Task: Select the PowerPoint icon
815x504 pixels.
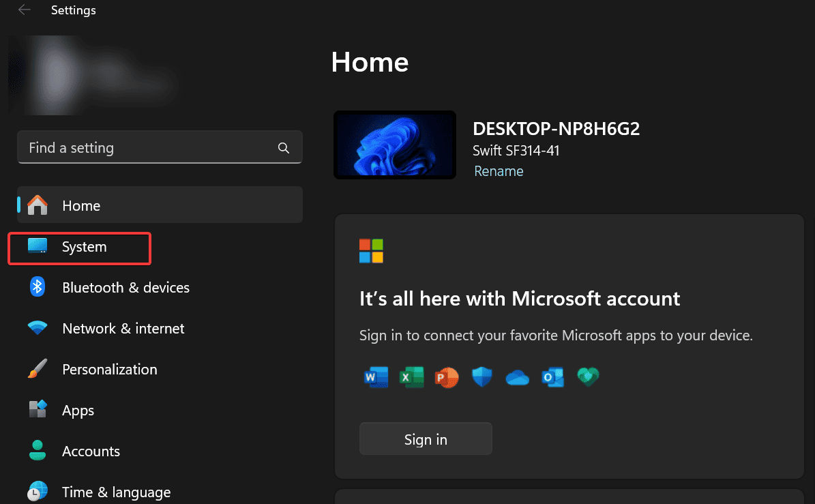Action: coord(447,376)
